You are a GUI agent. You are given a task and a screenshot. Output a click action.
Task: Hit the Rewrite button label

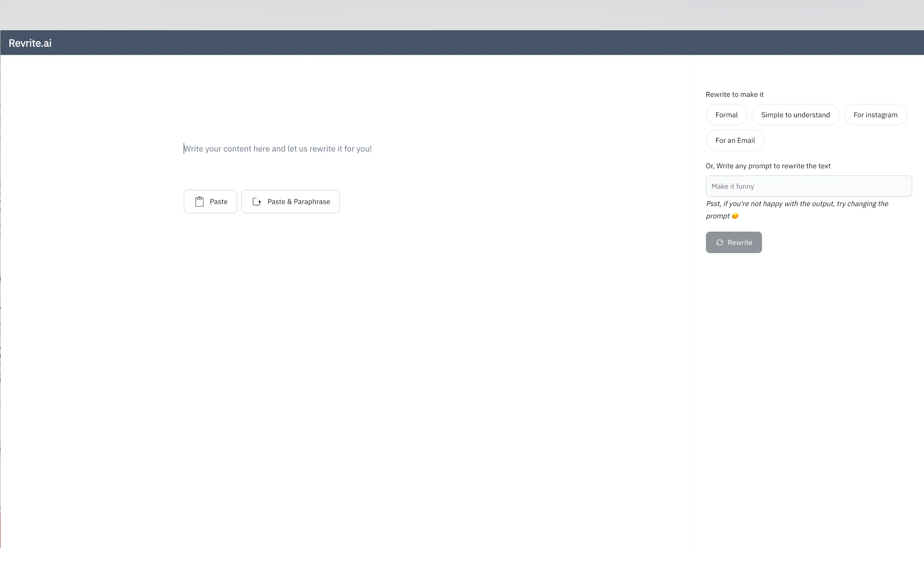pyautogui.click(x=740, y=242)
